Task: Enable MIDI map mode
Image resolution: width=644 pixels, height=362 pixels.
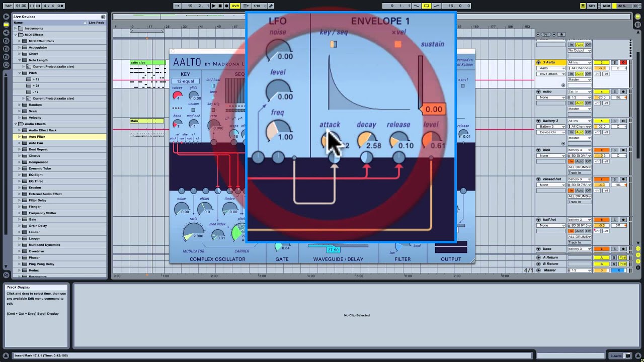Action: 606,6
